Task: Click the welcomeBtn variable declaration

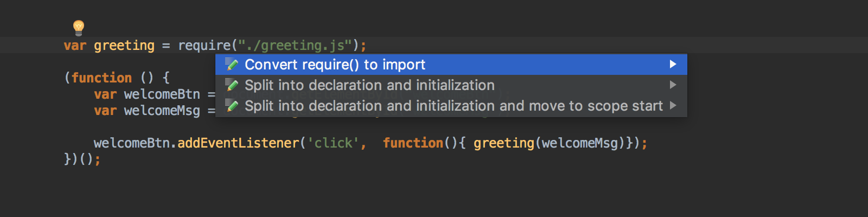Action: (x=162, y=94)
